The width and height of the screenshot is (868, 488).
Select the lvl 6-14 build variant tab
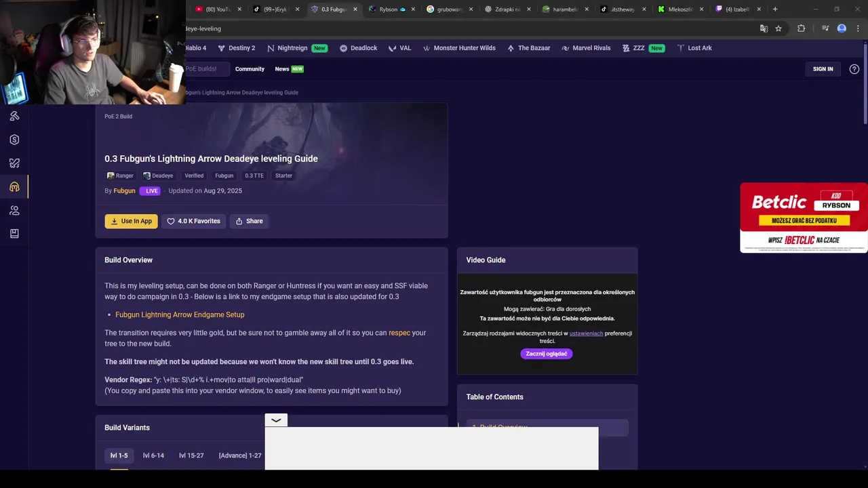tap(153, 455)
